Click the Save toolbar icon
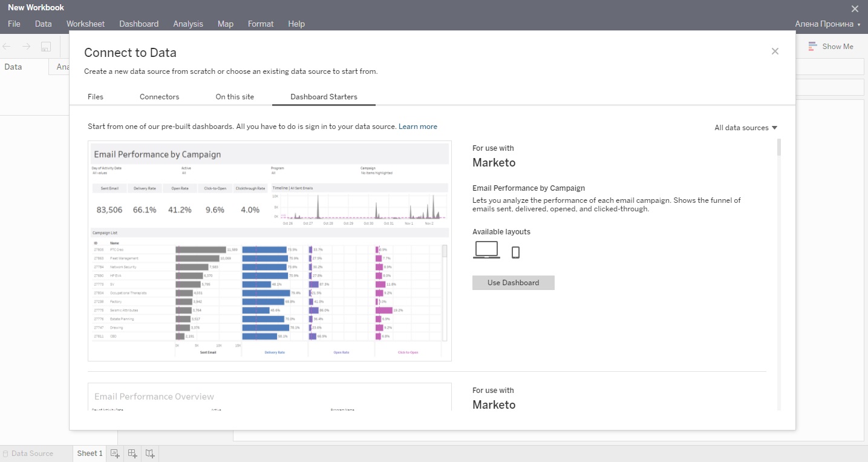 click(x=45, y=47)
